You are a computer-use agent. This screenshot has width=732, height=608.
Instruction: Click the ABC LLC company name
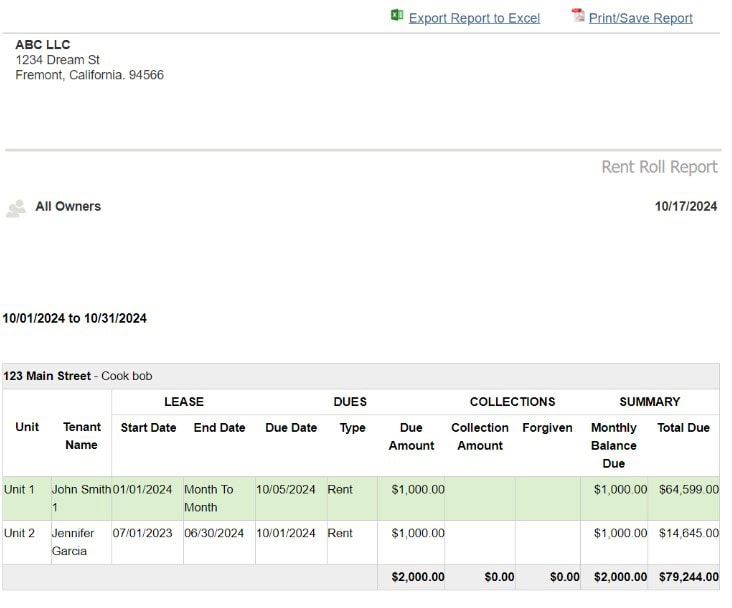pos(43,45)
